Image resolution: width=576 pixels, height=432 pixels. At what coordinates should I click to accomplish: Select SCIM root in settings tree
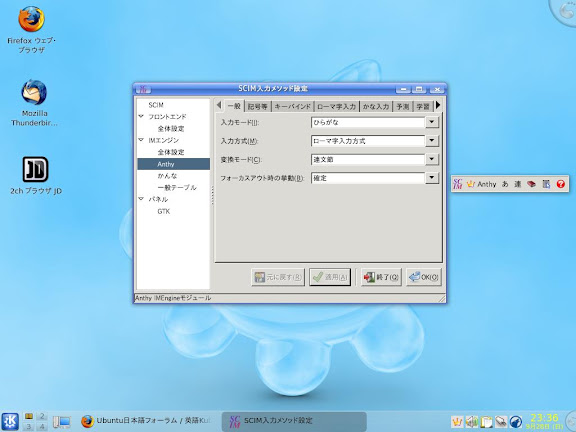pos(156,105)
